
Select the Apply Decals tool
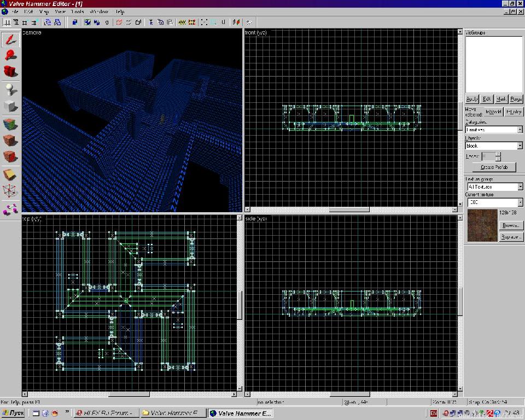[x=11, y=156]
